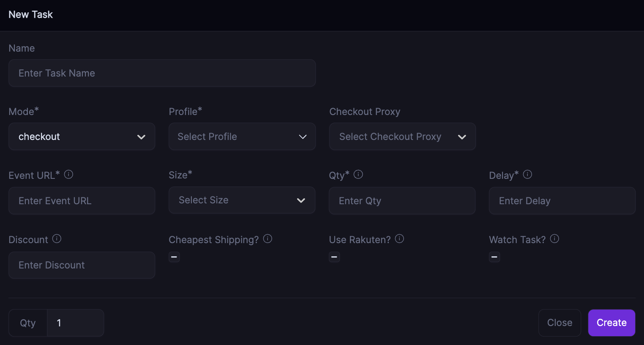Open the Select Checkout Proxy dropdown
This screenshot has width=644, height=345.
[402, 137]
